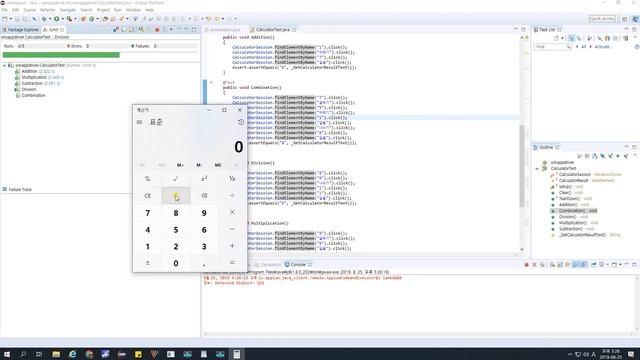This screenshot has width=640, height=360.
Task: Click the Debug (bug) toolbar icon
Action: pyautogui.click(x=44, y=19)
